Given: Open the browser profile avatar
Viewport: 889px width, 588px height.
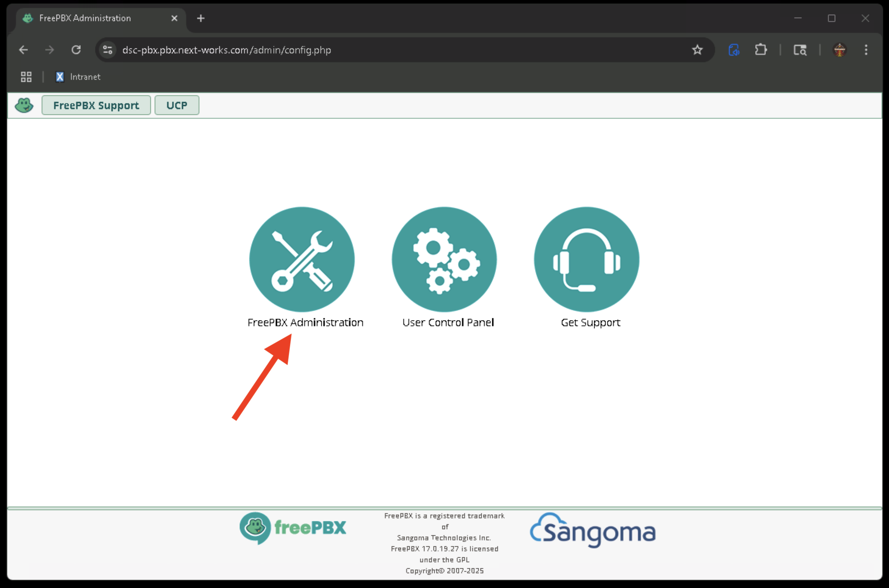Looking at the screenshot, I should click(840, 50).
